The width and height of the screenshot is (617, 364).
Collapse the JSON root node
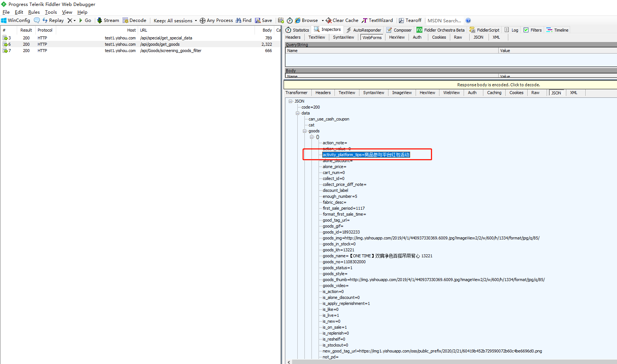(x=290, y=101)
